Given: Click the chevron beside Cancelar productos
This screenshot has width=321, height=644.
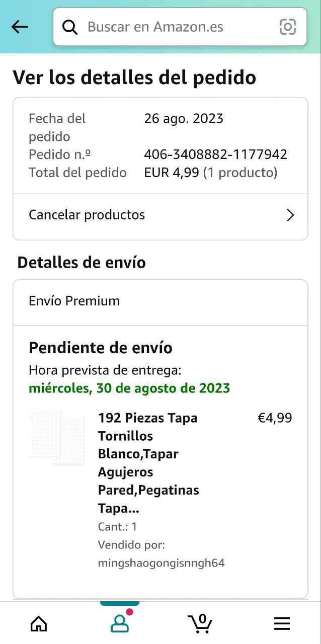Looking at the screenshot, I should (290, 215).
